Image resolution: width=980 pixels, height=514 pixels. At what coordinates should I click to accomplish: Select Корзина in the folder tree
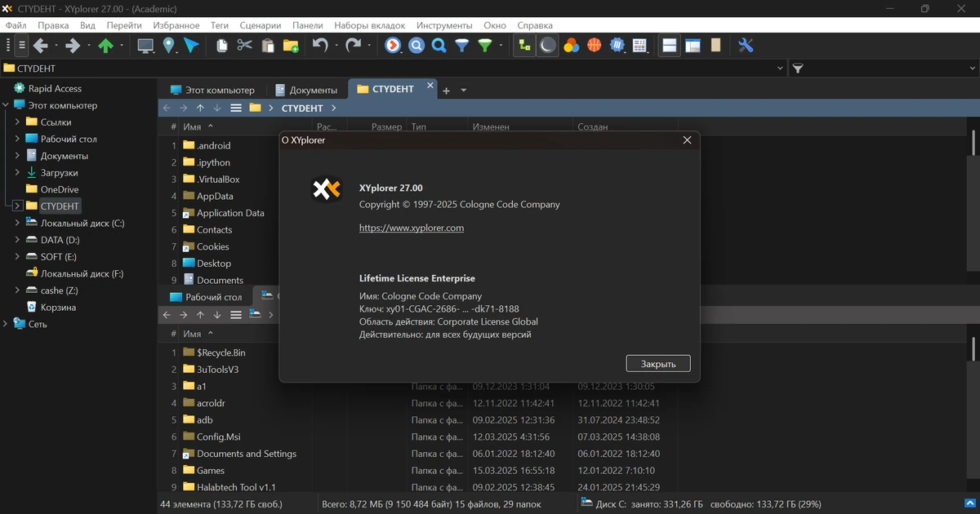point(58,308)
